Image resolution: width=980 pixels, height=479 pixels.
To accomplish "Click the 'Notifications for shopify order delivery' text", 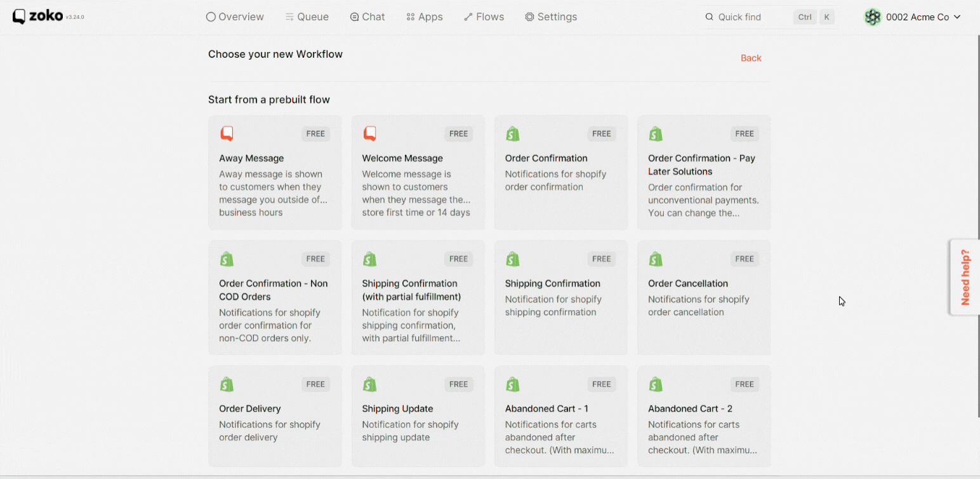I will 270,431.
